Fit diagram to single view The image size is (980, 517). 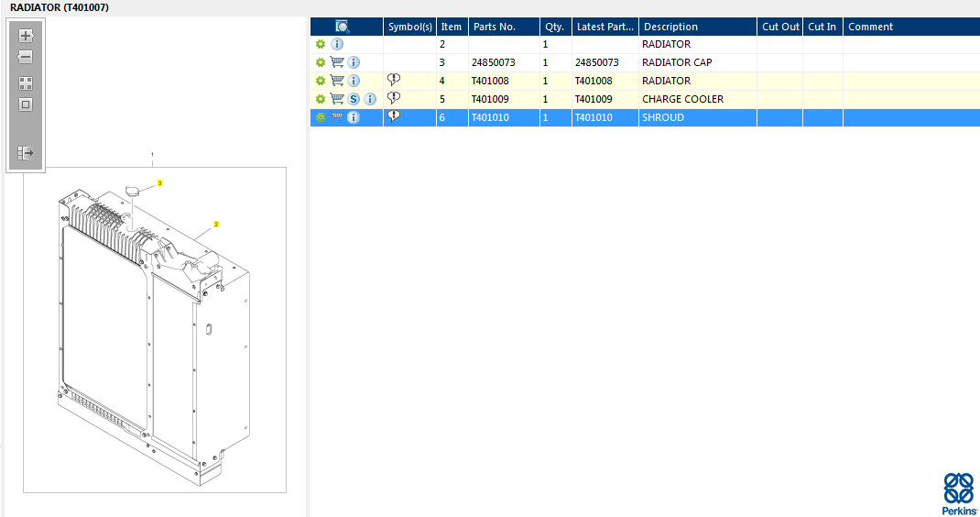(26, 104)
